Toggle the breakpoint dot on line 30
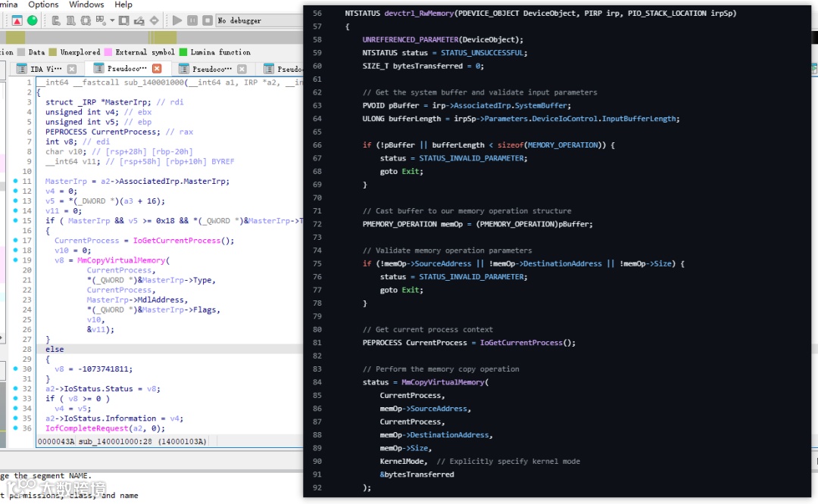 [16, 369]
